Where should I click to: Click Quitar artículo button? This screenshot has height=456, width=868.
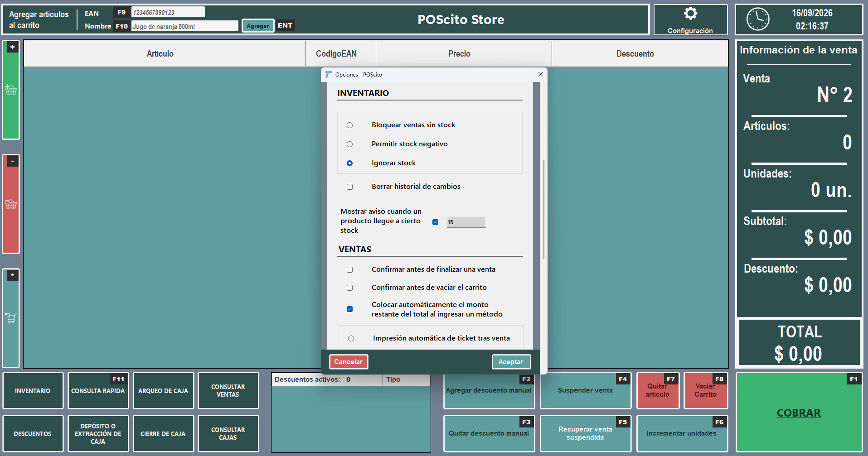click(658, 390)
